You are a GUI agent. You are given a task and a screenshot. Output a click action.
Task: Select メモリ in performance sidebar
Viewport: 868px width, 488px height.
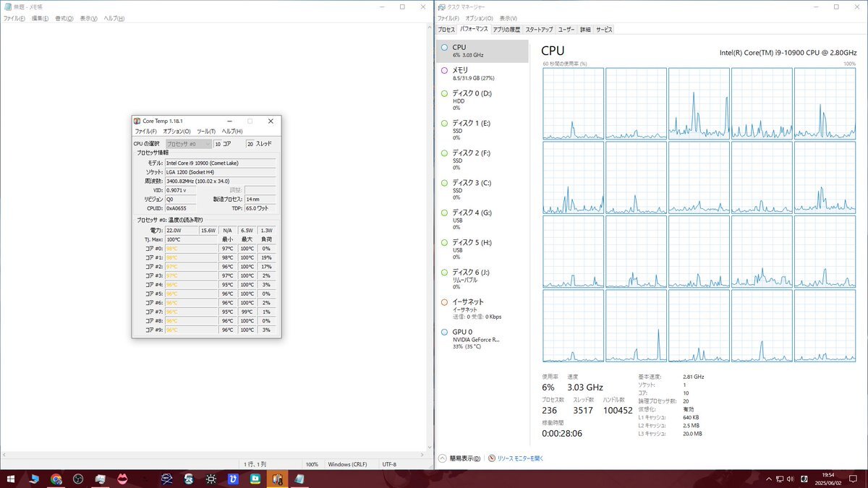(483, 74)
